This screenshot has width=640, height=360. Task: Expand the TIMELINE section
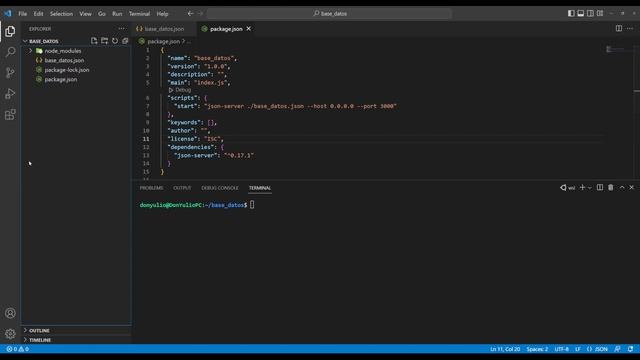coord(40,340)
